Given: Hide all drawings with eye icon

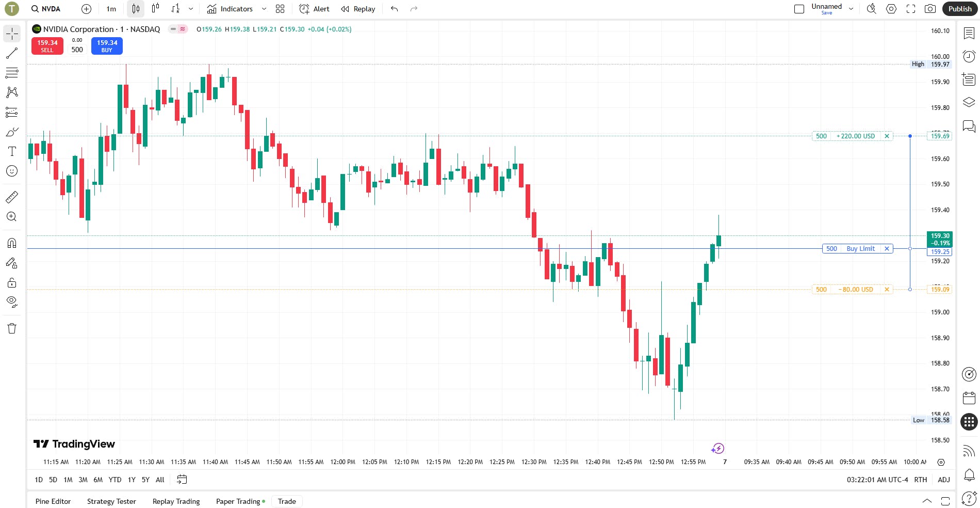Looking at the screenshot, I should click(12, 302).
